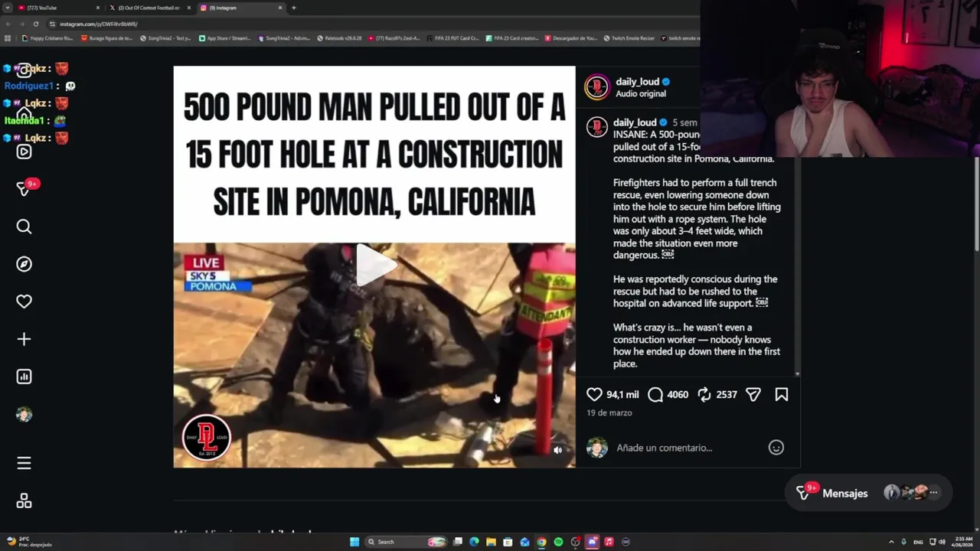Screen dimensions: 980x551
Task: Open dashboard bar chart icon
Action: click(24, 377)
